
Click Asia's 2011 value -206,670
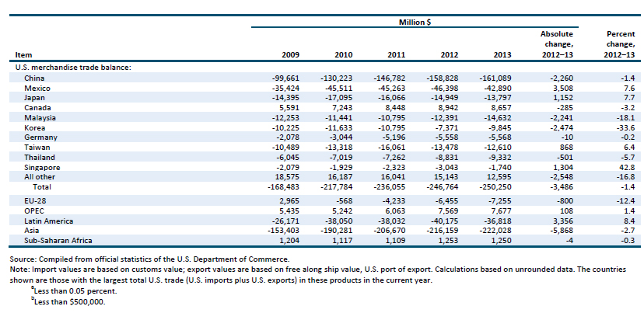390,231
